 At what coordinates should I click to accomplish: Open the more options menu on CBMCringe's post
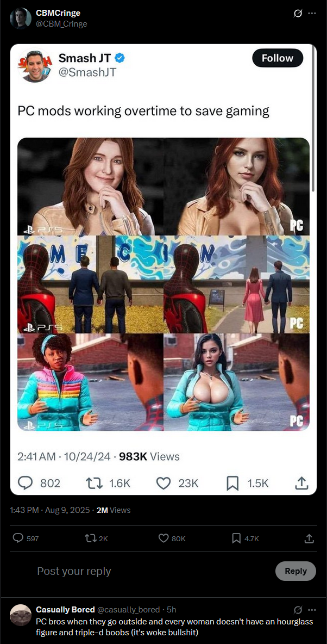(x=312, y=14)
